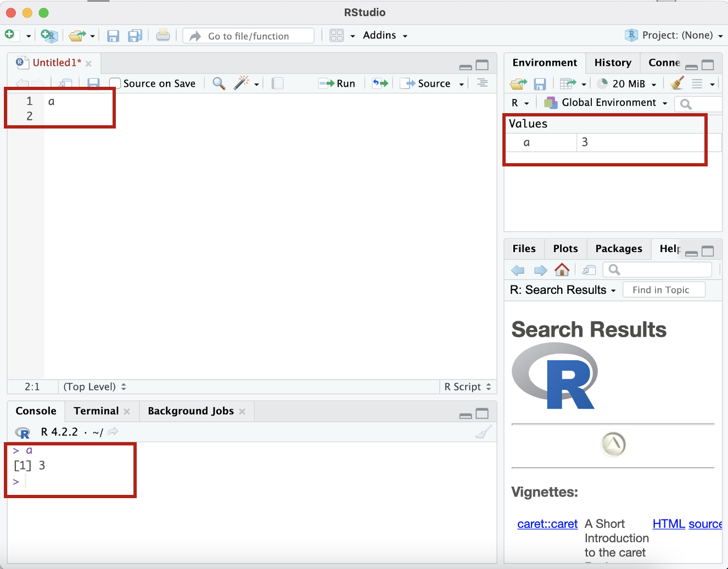Show document in new window icon

click(x=66, y=83)
